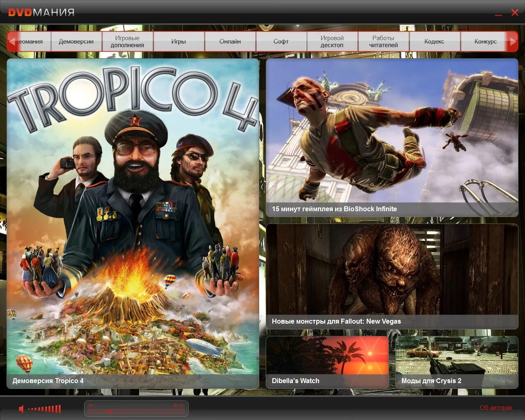Click the DVD Мания logo
The width and height of the screenshot is (525, 420).
tap(41, 12)
